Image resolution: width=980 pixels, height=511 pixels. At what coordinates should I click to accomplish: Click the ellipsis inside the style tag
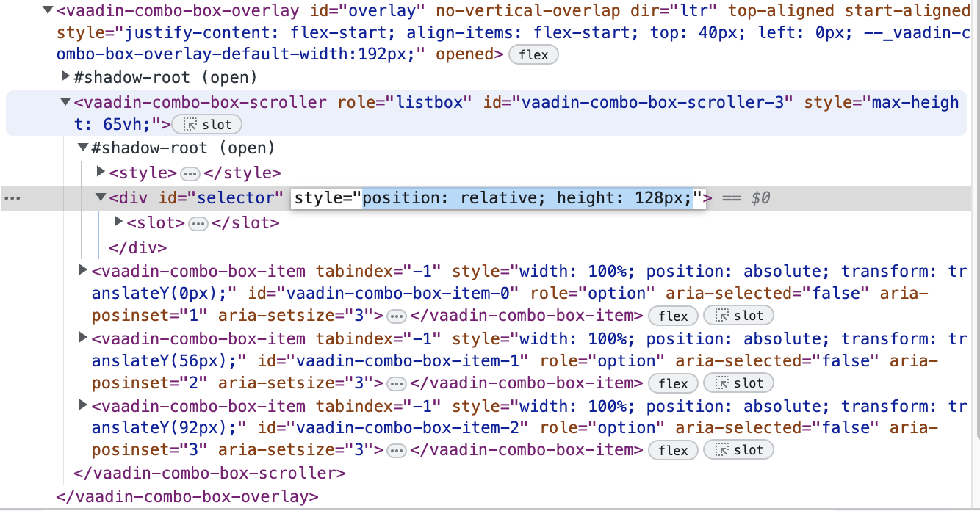click(x=190, y=174)
